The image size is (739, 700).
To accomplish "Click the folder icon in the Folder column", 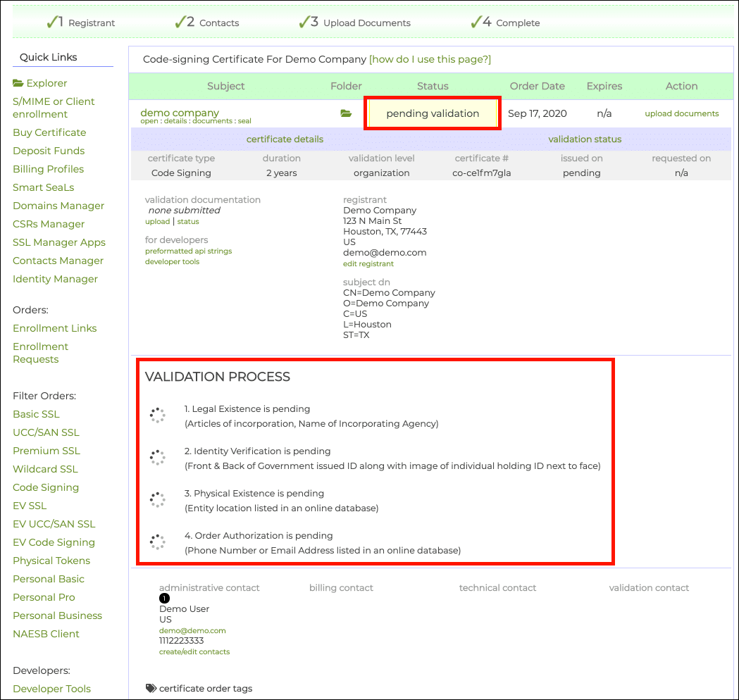I will pos(346,113).
